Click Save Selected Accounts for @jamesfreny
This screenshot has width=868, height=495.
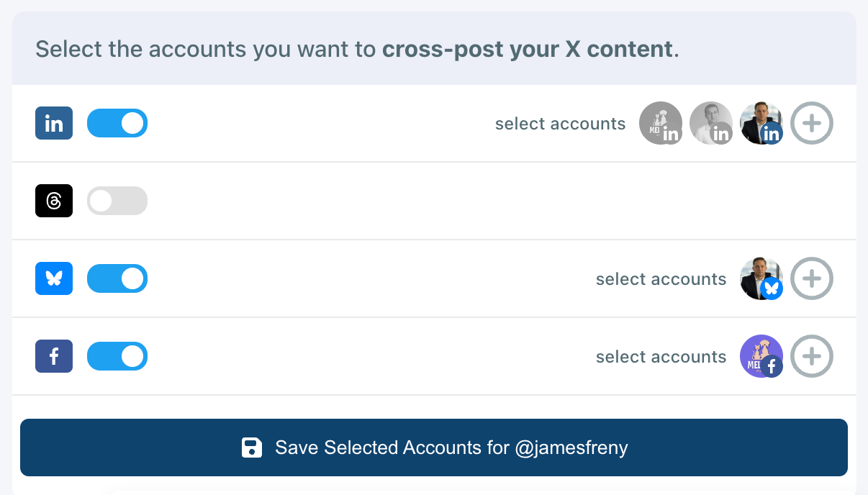pos(434,448)
